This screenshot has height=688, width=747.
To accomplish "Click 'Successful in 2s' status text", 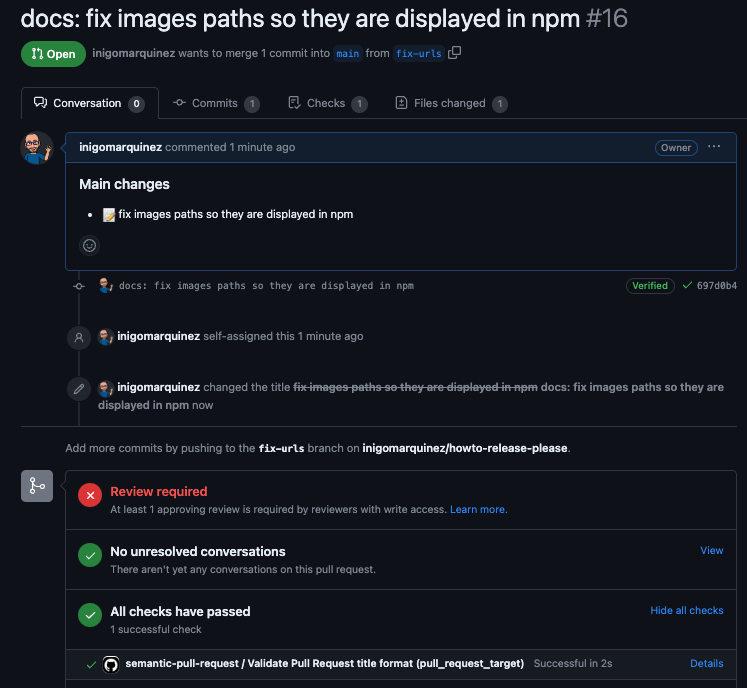I will pyautogui.click(x=573, y=663).
